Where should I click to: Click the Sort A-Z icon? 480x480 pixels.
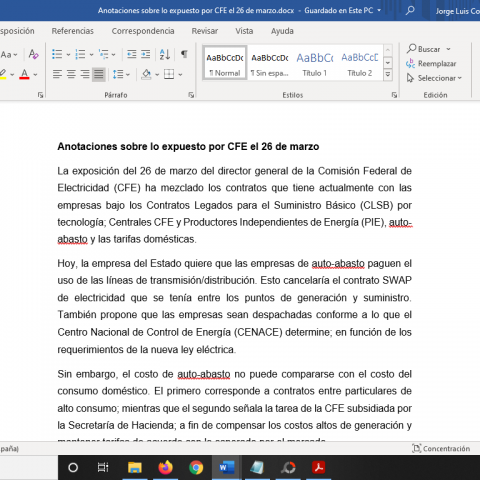click(x=165, y=54)
